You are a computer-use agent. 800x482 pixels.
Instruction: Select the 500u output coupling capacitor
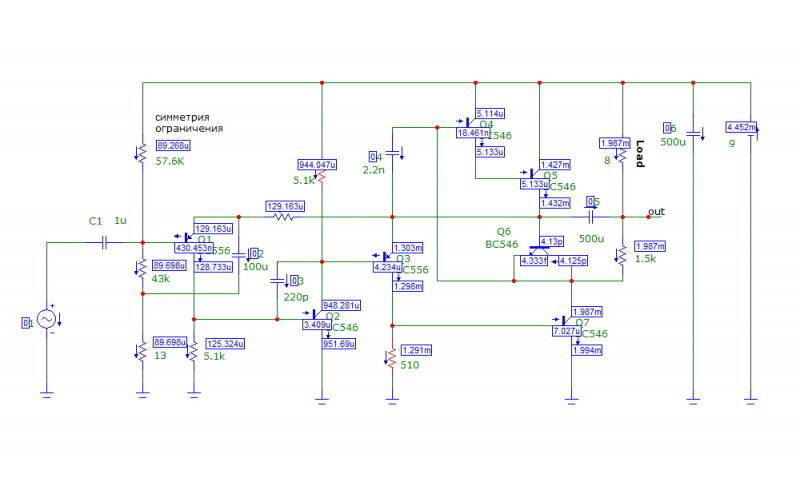[590, 217]
